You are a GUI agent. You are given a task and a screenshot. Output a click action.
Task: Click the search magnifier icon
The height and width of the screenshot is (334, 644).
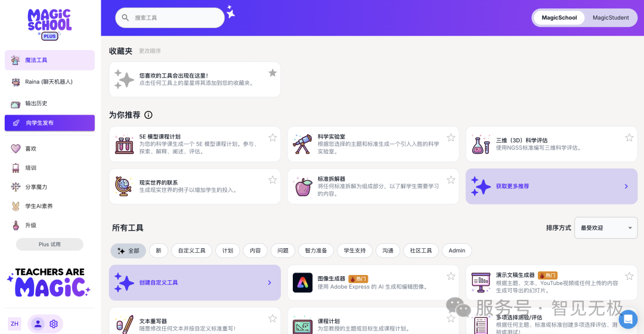126,18
